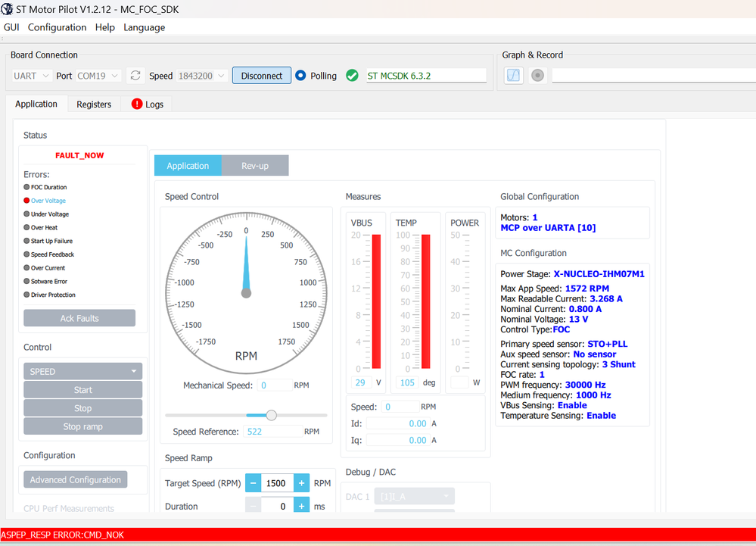Screen dimensions: 756x546
Task: Click Ack Faults button
Action: pos(79,318)
